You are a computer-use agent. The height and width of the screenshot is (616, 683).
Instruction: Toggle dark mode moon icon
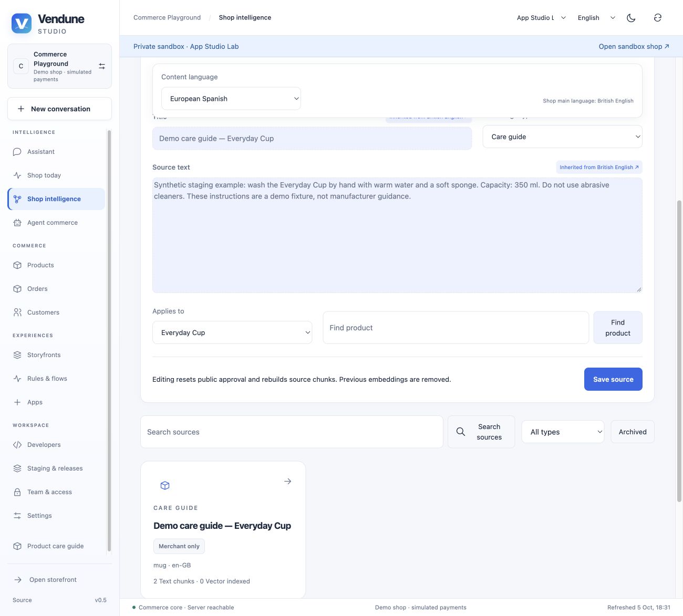click(631, 18)
